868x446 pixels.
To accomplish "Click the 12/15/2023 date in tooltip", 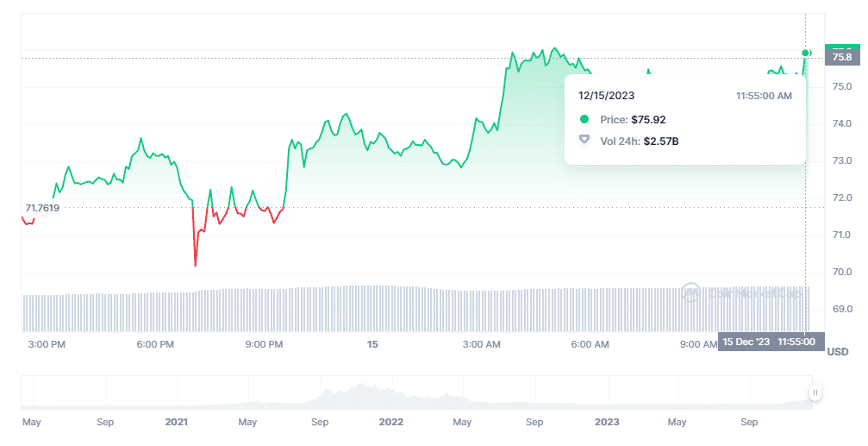I will click(x=606, y=96).
